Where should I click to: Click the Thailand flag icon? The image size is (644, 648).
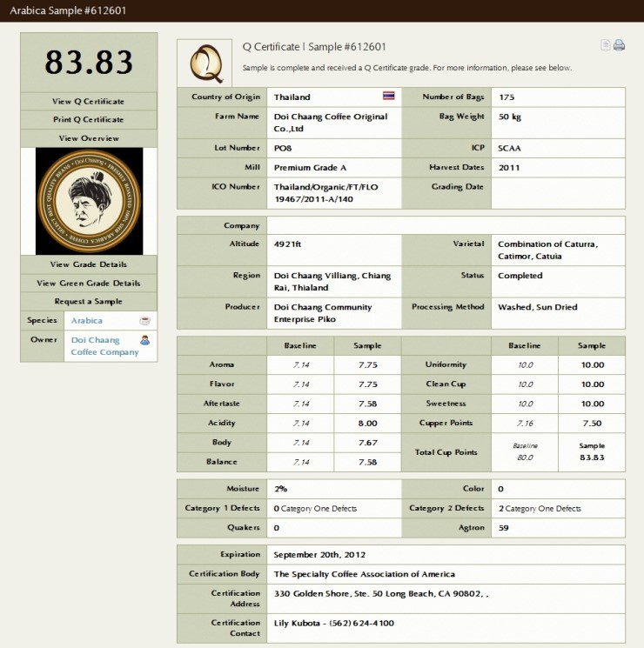(388, 96)
